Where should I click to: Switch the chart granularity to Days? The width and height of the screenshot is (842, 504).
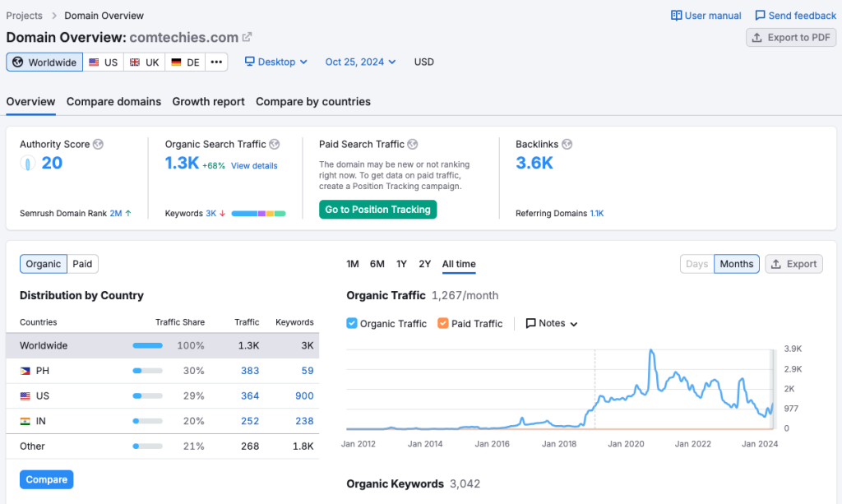(696, 264)
